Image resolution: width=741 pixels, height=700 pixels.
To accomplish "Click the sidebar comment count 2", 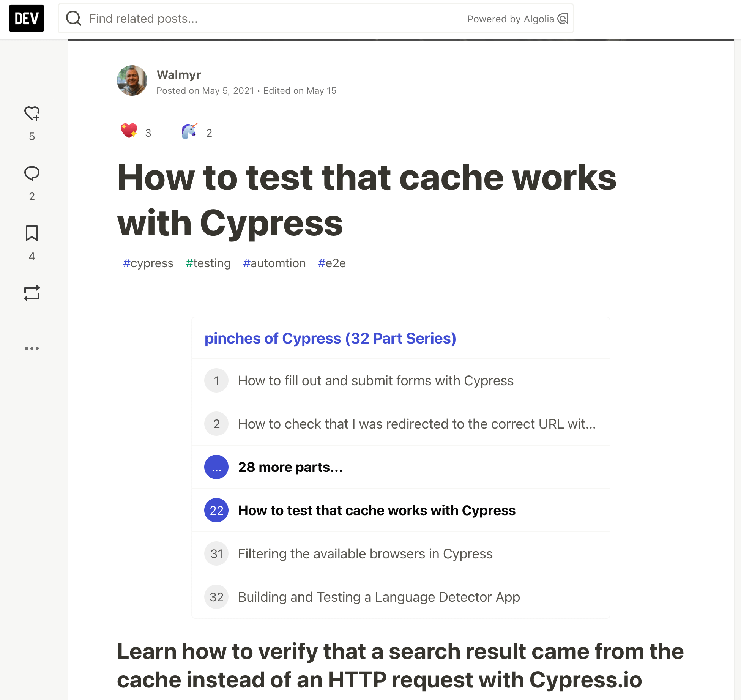I will (32, 196).
